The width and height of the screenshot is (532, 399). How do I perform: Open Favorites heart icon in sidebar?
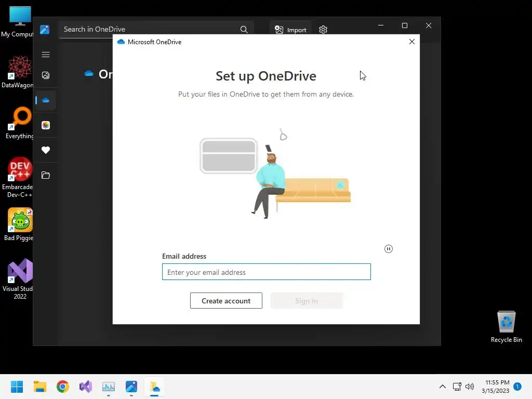(46, 150)
